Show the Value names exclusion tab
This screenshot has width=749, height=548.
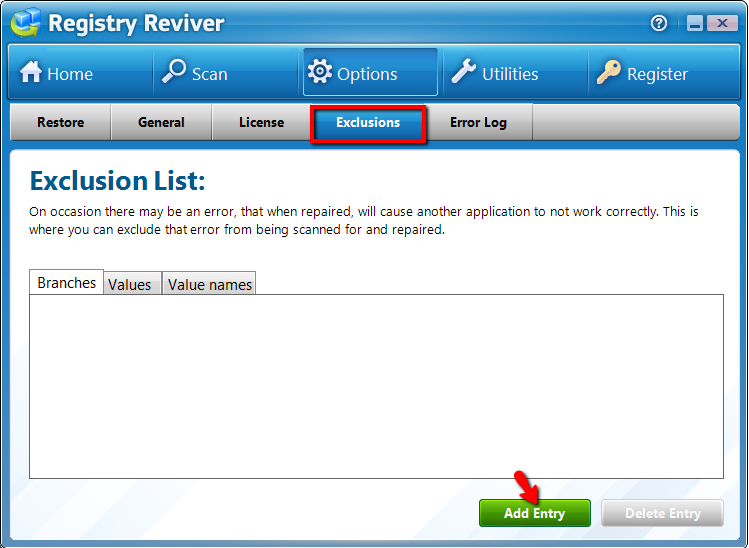pos(210,285)
